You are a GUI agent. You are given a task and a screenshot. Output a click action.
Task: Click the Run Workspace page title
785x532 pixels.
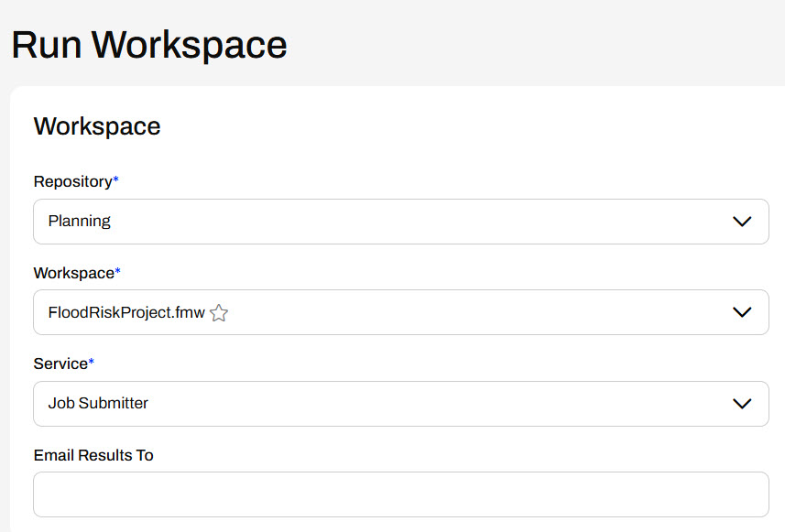point(149,44)
